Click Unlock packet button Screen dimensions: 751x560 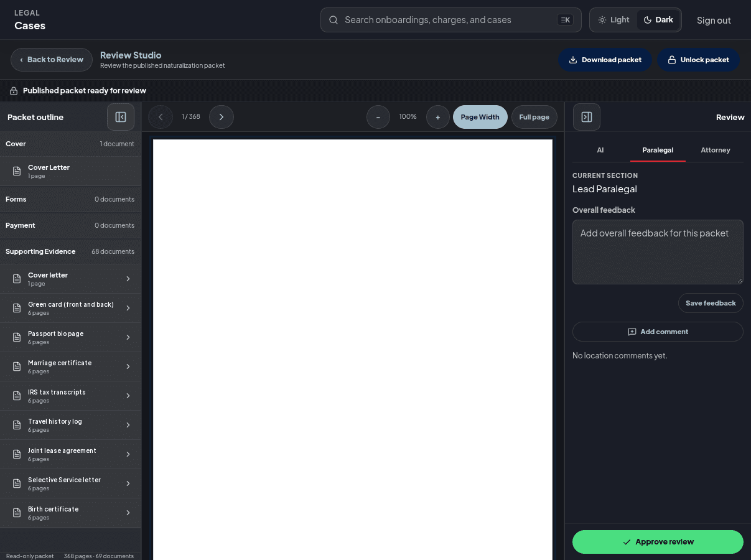point(698,60)
